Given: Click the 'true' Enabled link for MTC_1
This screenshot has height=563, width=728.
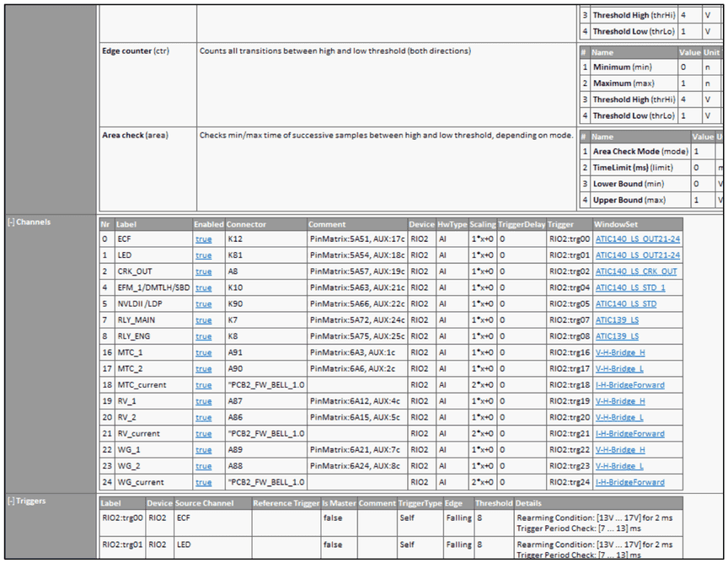Looking at the screenshot, I should [x=203, y=353].
